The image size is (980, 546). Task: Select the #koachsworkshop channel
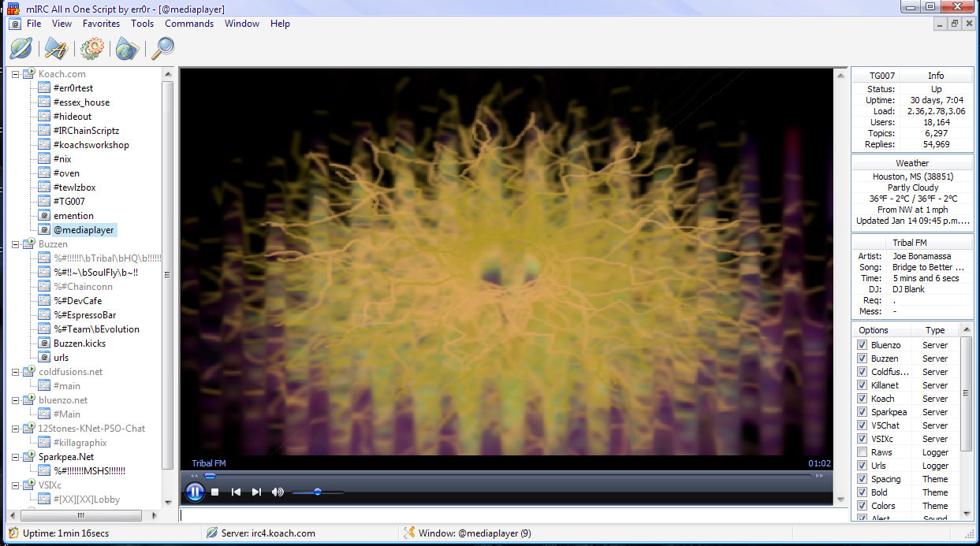click(91, 145)
